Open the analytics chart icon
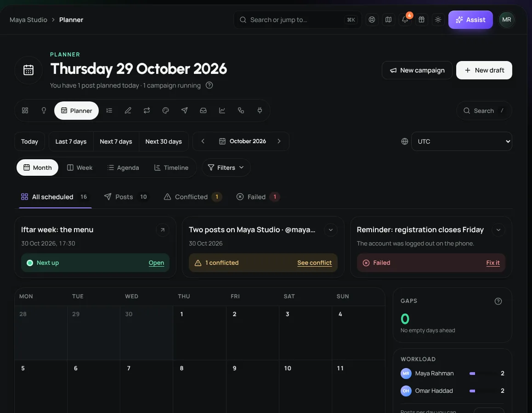The image size is (532, 413). click(x=222, y=111)
